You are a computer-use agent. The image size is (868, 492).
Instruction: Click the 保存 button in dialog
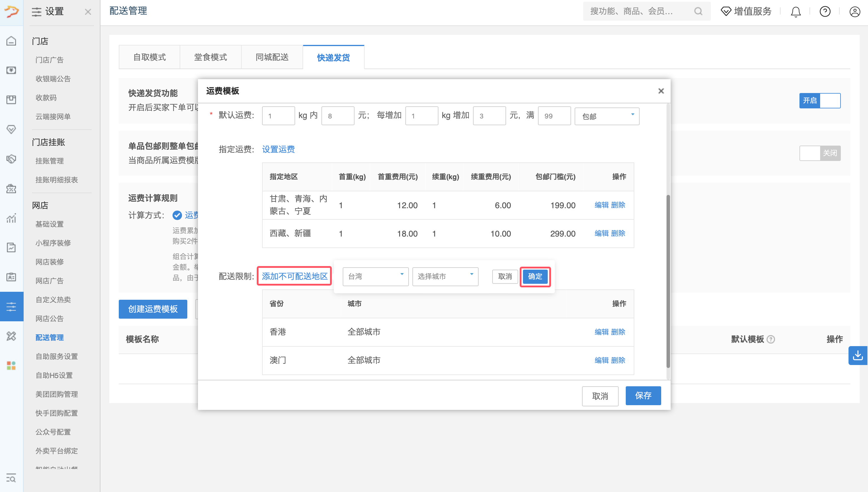coord(643,396)
